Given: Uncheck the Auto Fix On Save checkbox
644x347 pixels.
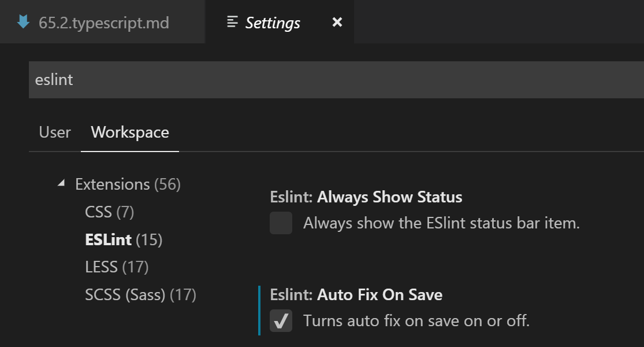Looking at the screenshot, I should (x=281, y=320).
